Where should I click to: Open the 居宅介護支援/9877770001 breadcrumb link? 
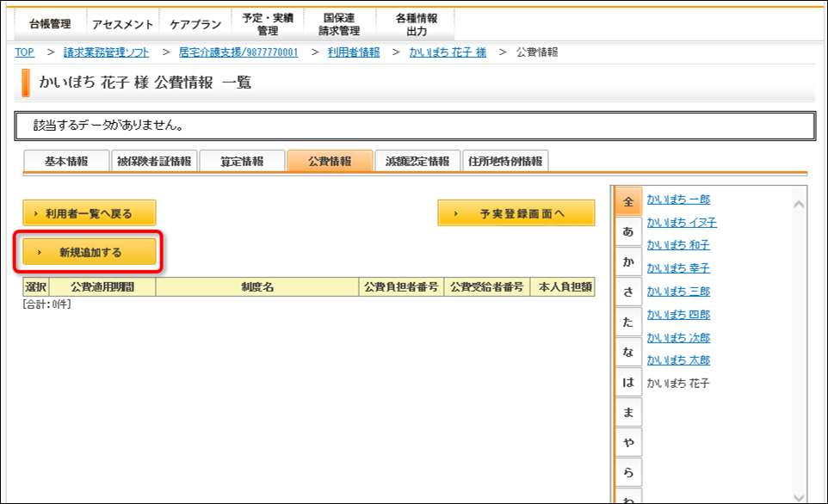tap(238, 52)
